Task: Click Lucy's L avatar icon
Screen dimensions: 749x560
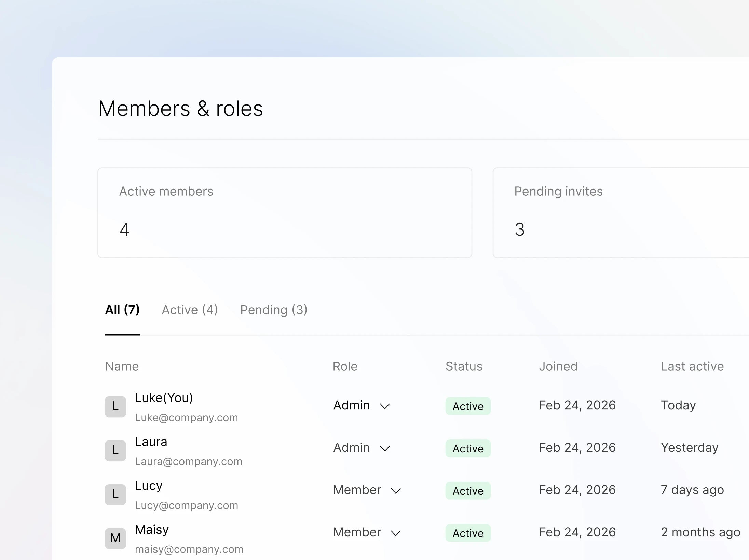Action: 115,494
